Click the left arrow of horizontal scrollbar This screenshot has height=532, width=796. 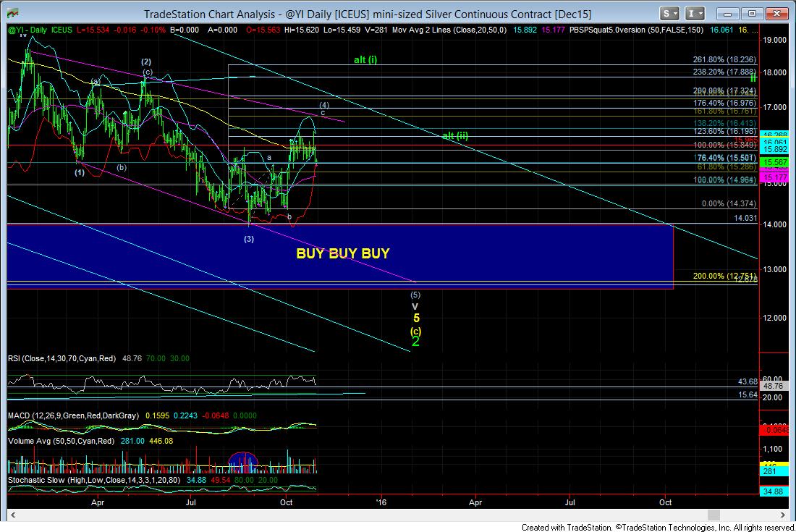pyautogui.click(x=13, y=515)
